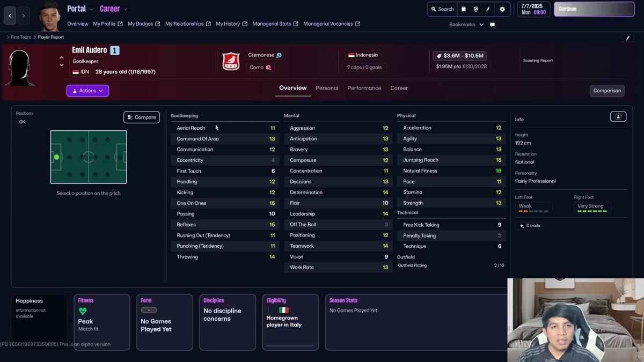Image resolution: width=644 pixels, height=362 pixels.
Task: Click the Search field in top bar
Action: [442, 9]
